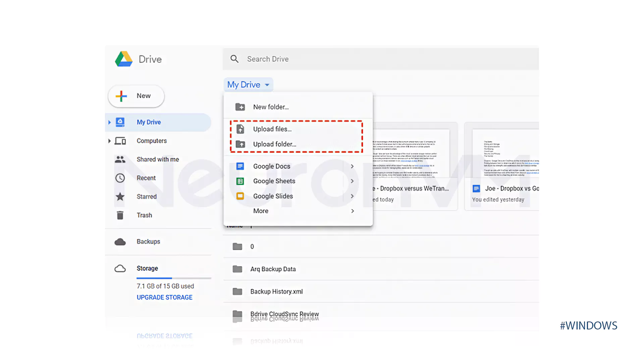Click the My Drive folder icon

pyautogui.click(x=119, y=122)
